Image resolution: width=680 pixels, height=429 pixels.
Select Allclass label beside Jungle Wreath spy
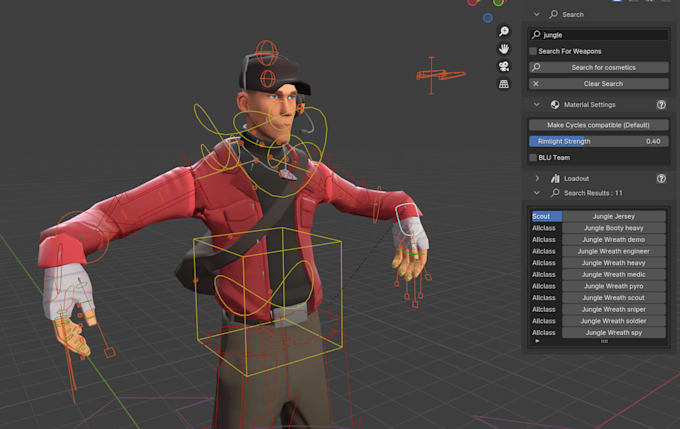544,333
